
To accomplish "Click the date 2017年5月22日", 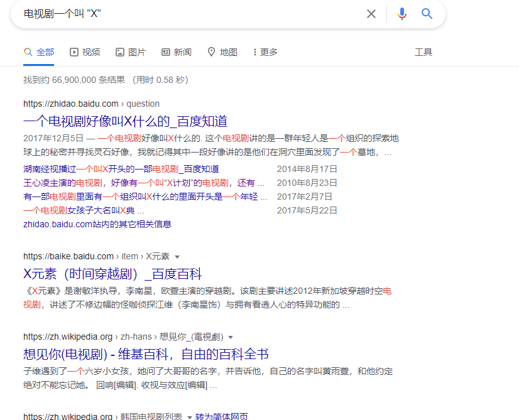I will click(x=307, y=211).
